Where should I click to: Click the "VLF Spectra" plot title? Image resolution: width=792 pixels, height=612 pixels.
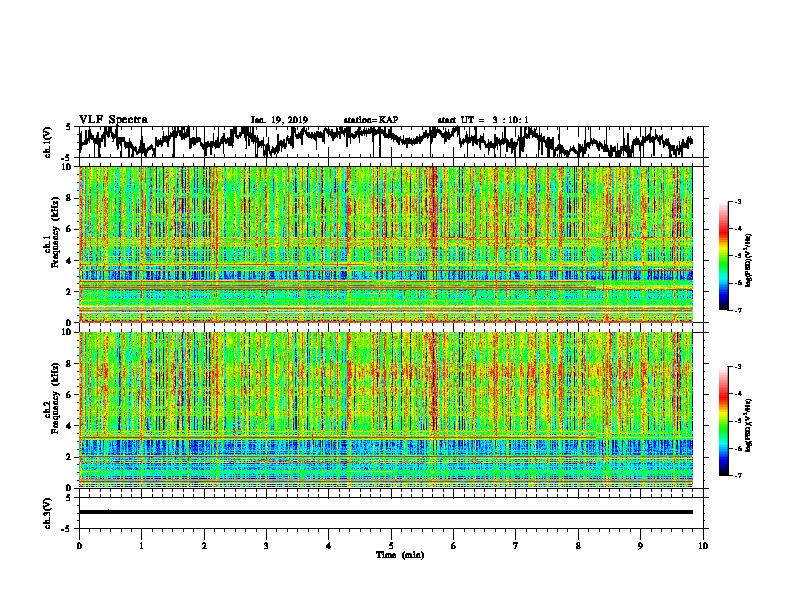tap(113, 119)
